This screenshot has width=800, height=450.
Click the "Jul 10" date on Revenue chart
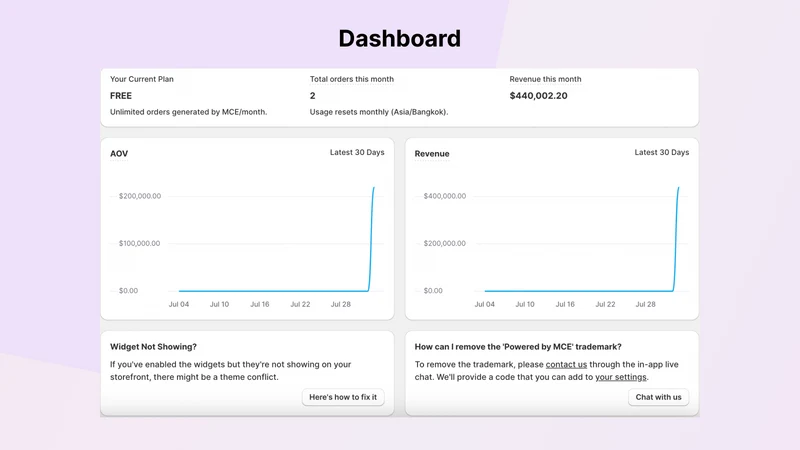[x=524, y=304]
